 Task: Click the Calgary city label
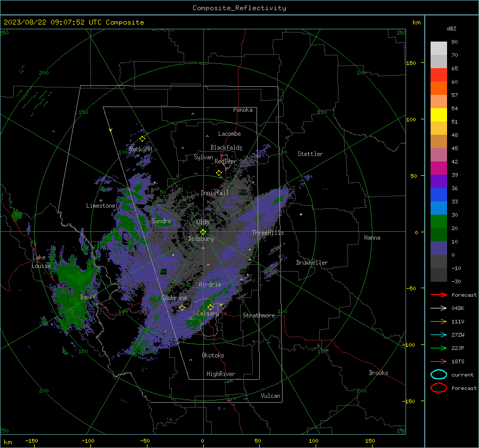[x=208, y=313]
